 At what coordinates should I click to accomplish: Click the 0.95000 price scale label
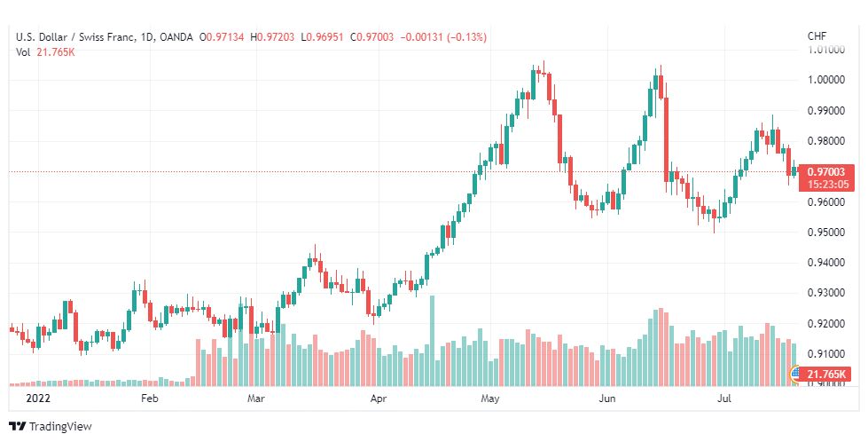click(x=826, y=232)
